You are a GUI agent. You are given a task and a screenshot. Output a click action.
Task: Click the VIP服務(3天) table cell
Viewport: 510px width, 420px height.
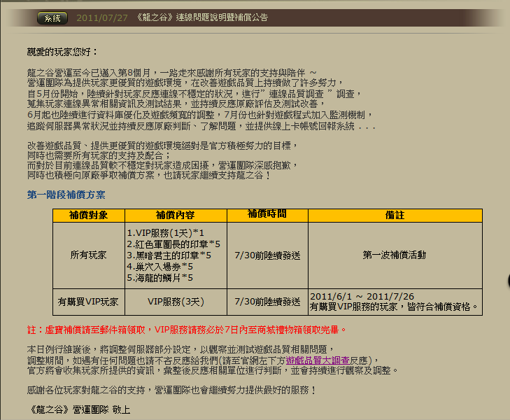tap(176, 301)
